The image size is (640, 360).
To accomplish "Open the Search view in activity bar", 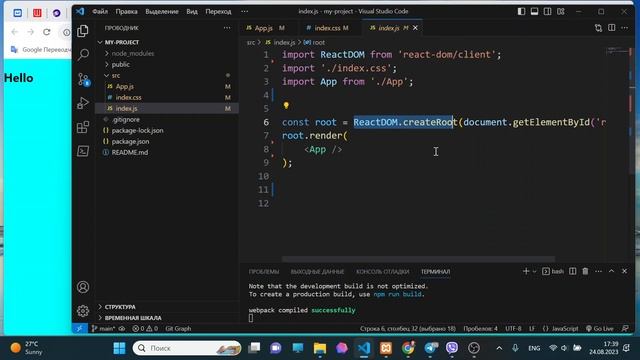I will (x=83, y=55).
